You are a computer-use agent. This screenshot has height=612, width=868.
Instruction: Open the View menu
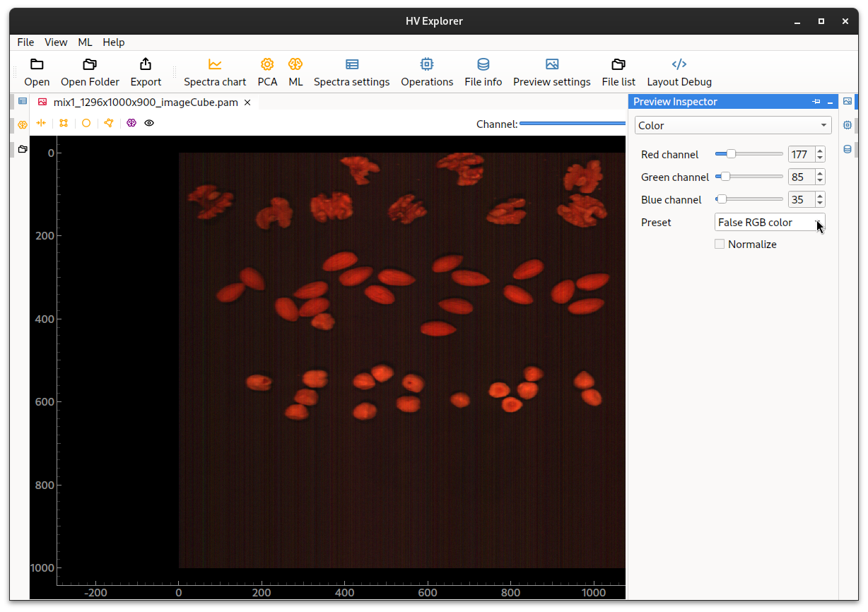56,42
